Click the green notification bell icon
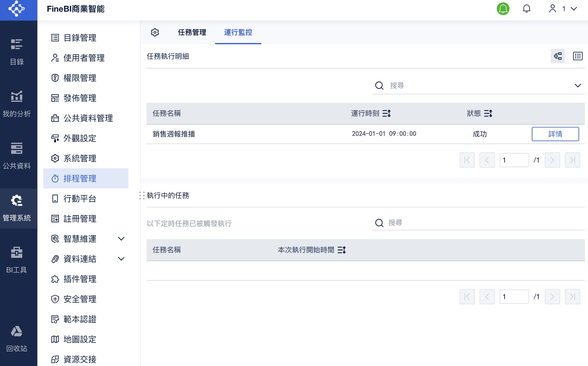The width and height of the screenshot is (588, 366). (x=503, y=9)
